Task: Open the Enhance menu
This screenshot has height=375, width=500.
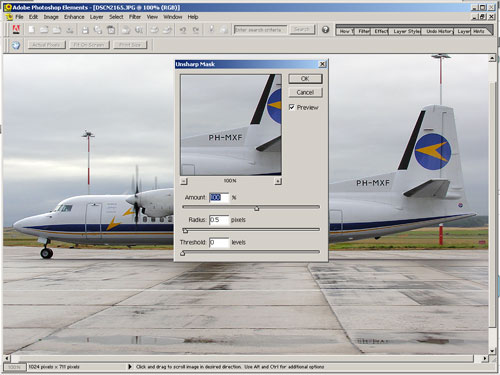Action: pos(74,17)
